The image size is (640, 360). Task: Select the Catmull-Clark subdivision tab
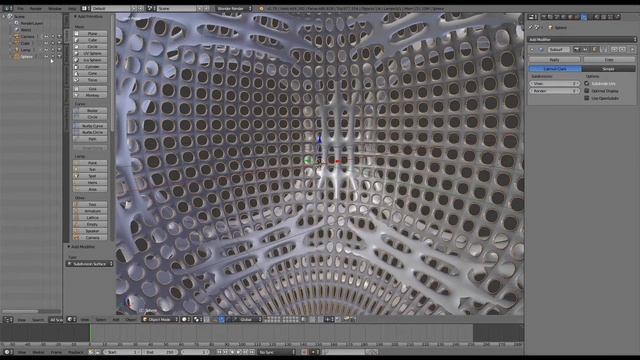pos(555,69)
